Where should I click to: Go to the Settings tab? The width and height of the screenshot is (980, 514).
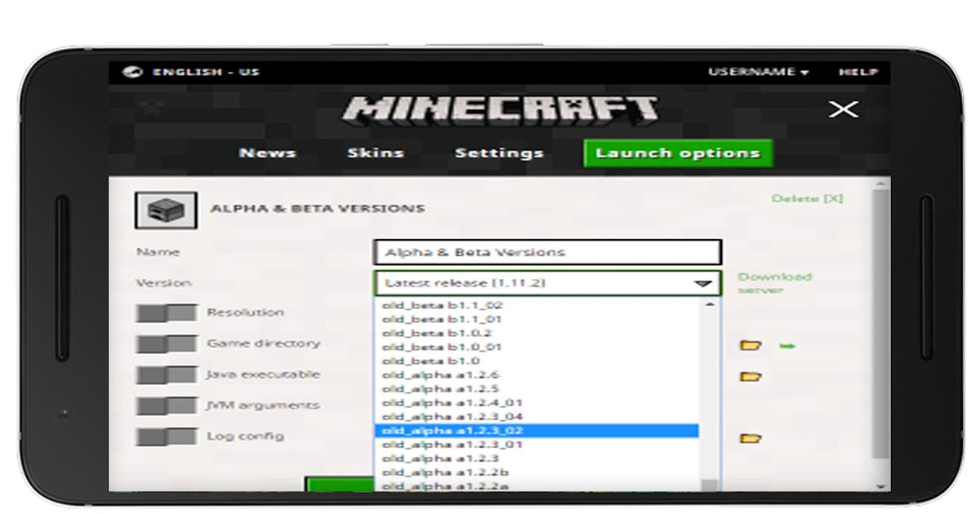click(499, 153)
